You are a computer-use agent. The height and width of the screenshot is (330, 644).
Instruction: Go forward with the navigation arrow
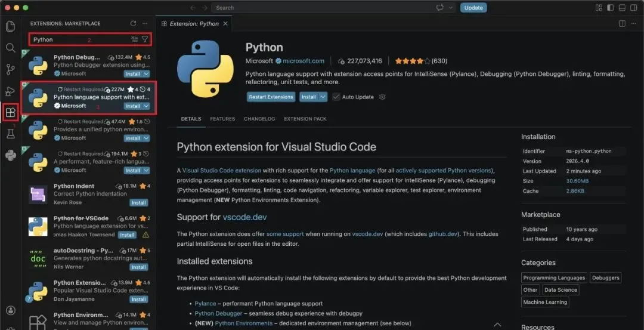[205, 7]
